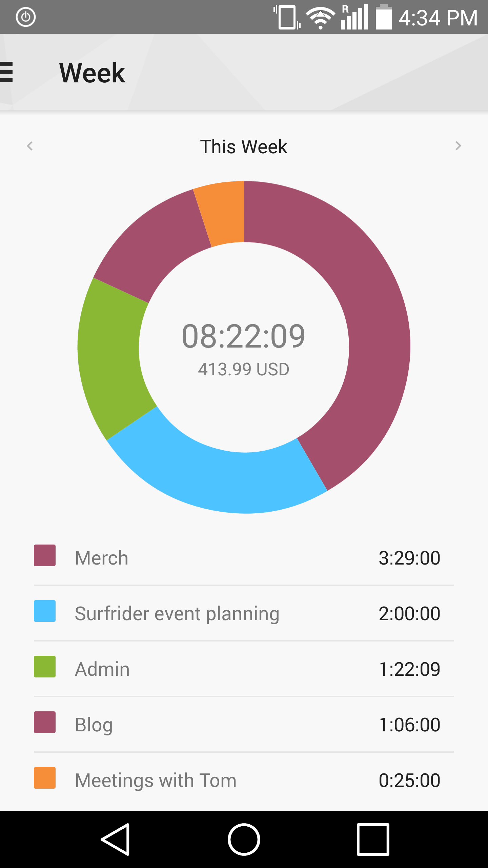The image size is (488, 868).
Task: Tap the Week screen title
Action: 92,73
